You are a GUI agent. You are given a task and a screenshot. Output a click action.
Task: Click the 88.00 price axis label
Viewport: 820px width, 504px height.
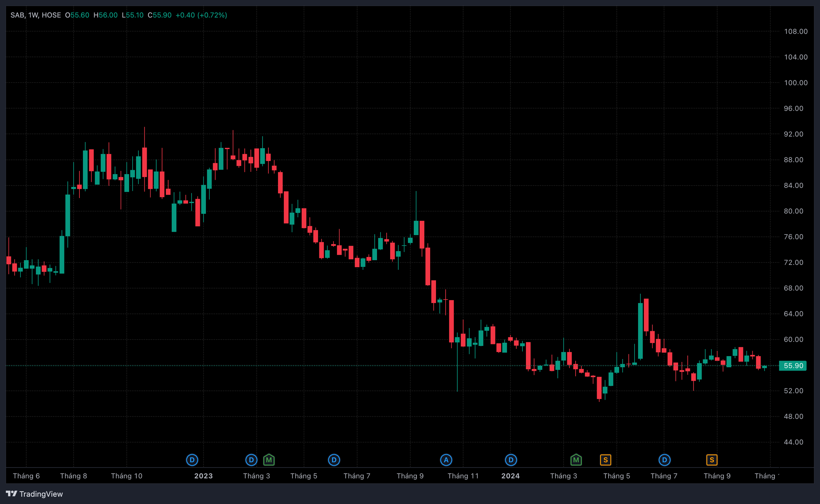794,160
